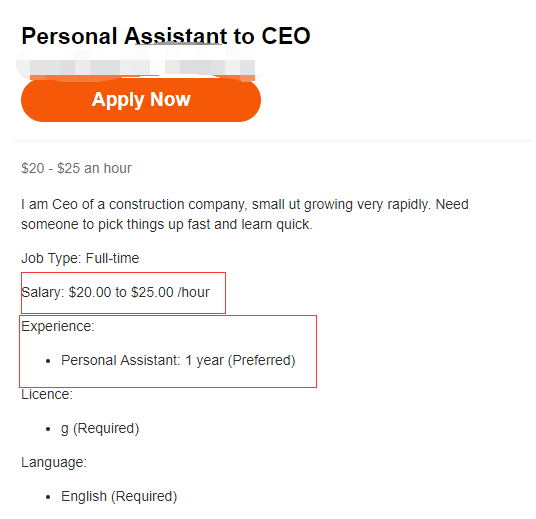Click the word CEO in the title
Screen dimensions: 536x519
[x=286, y=36]
